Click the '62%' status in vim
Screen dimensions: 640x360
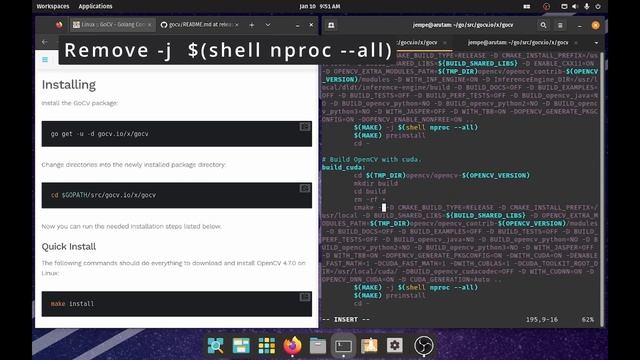point(588,320)
